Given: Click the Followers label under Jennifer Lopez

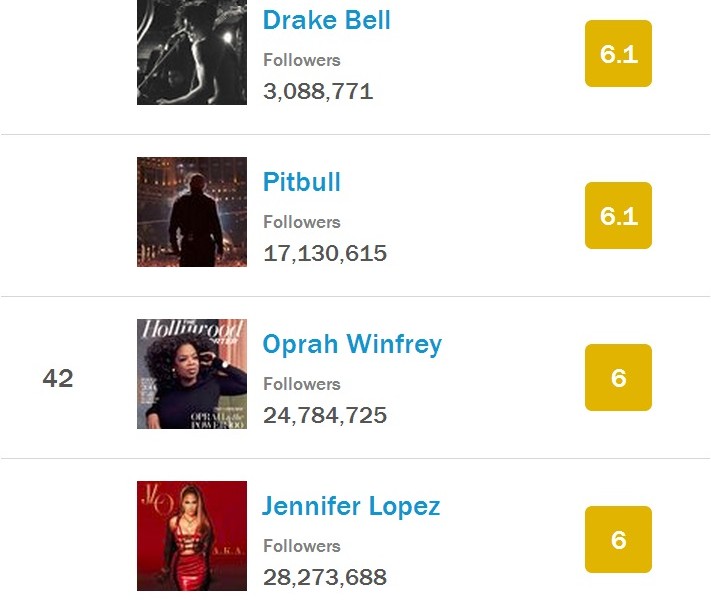Looking at the screenshot, I should pos(302,546).
